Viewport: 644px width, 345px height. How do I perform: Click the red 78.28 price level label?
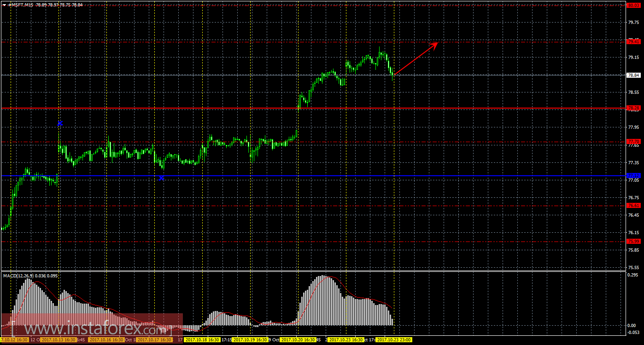pyautogui.click(x=634, y=108)
